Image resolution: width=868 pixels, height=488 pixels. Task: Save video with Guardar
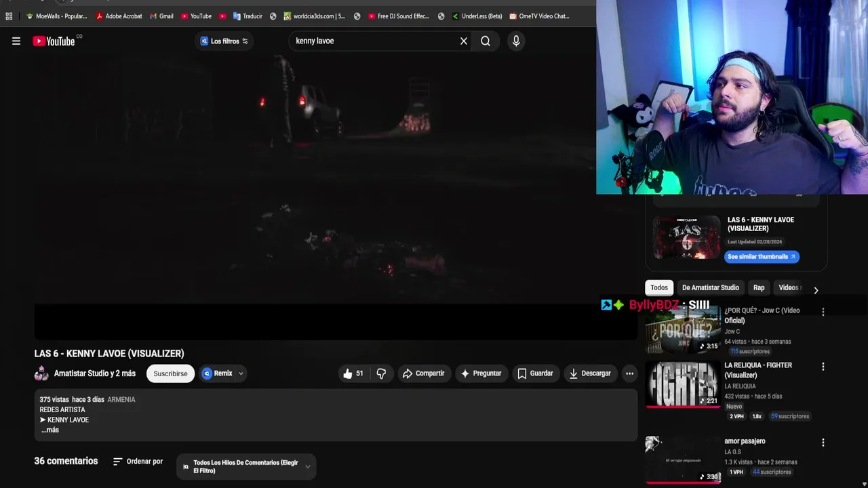[535, 373]
